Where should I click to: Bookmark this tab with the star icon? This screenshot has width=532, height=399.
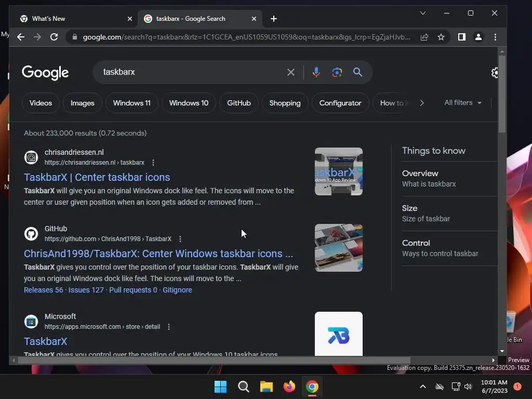[x=441, y=37]
